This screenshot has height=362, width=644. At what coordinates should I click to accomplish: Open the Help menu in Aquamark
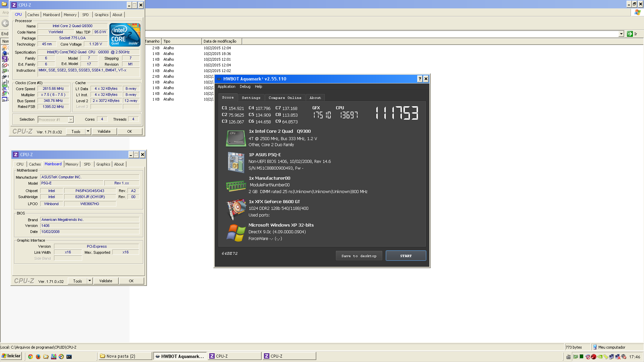click(258, 86)
